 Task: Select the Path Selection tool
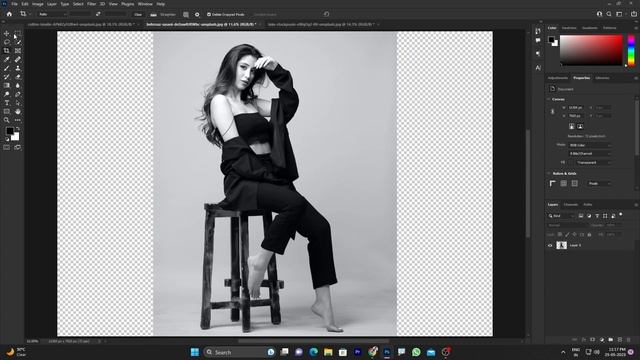18,103
